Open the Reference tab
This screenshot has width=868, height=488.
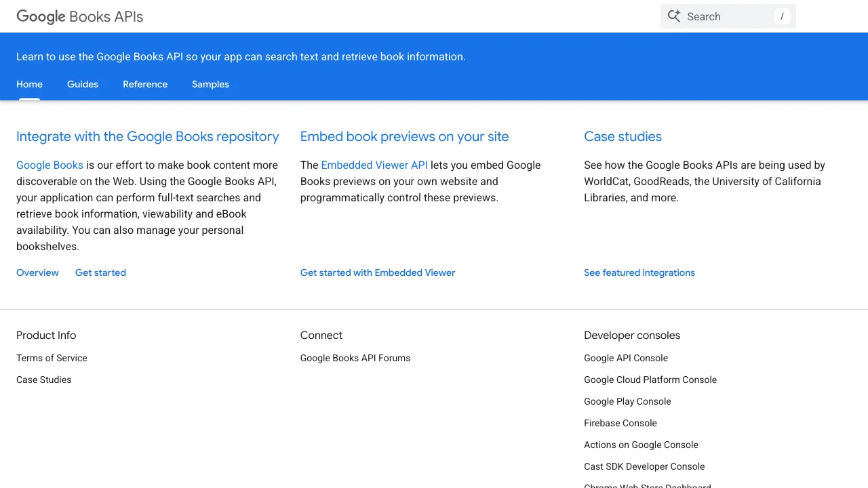pos(145,84)
